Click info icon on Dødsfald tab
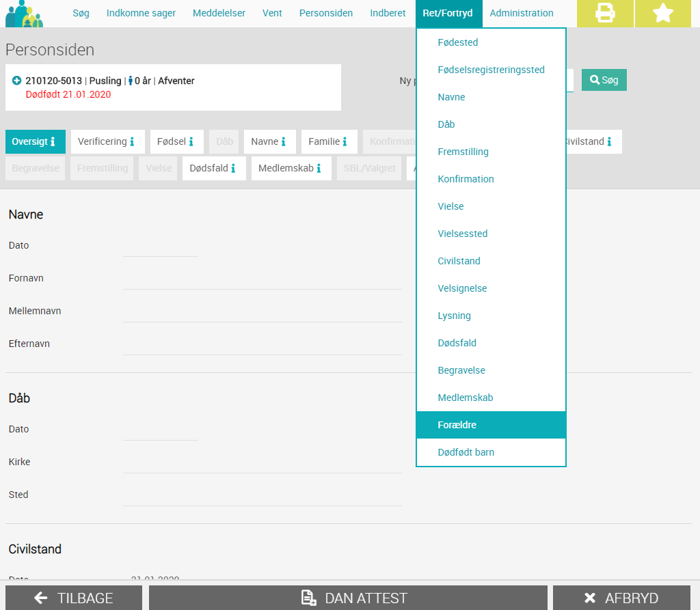Viewport: 700px width, 610px height. (233, 168)
